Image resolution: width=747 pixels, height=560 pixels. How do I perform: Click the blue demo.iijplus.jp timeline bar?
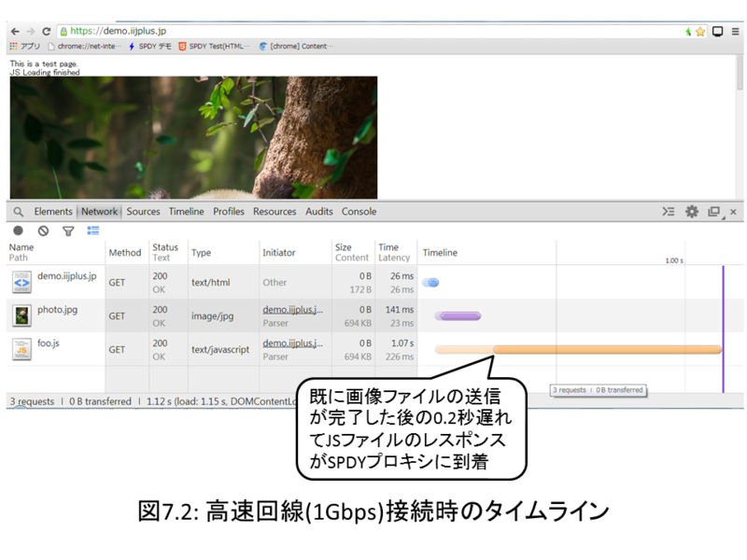pos(430,283)
